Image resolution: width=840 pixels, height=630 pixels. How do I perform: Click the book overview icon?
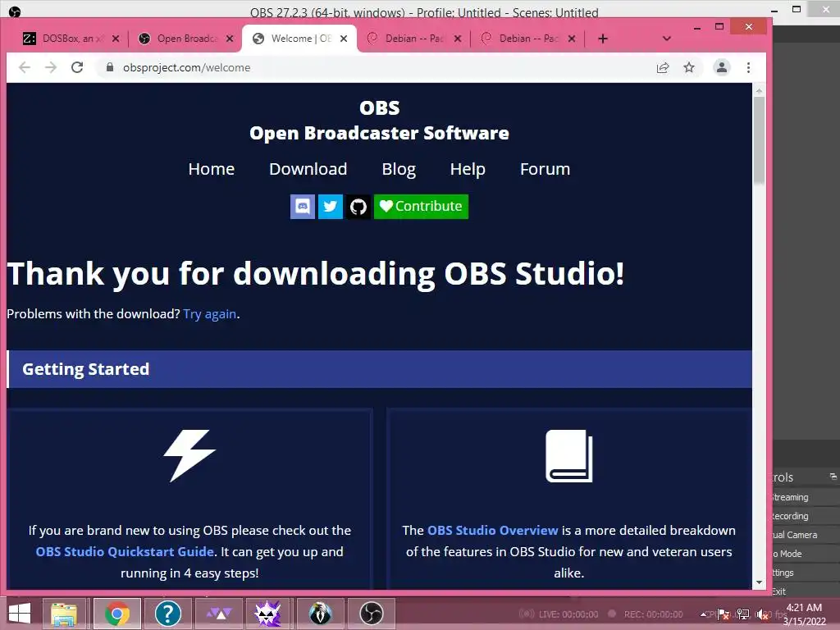coord(569,456)
